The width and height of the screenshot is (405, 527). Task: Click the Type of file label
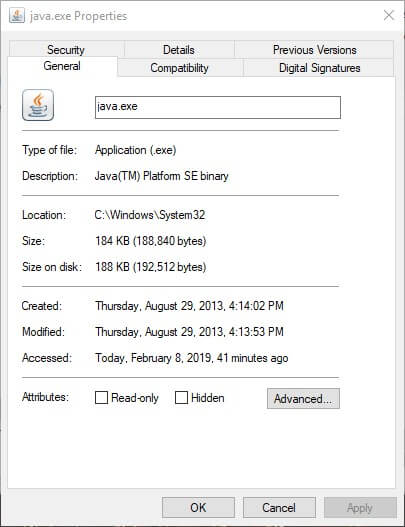click(x=49, y=150)
